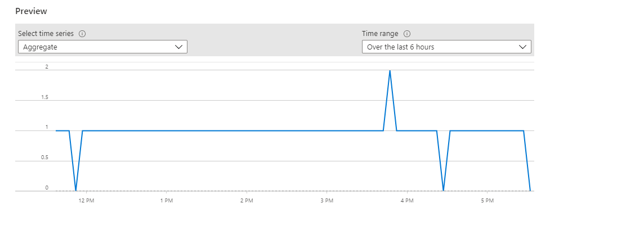Image resolution: width=644 pixels, height=239 pixels.
Task: Open the 'Over the last 6 hours' dropdown
Action: click(446, 47)
